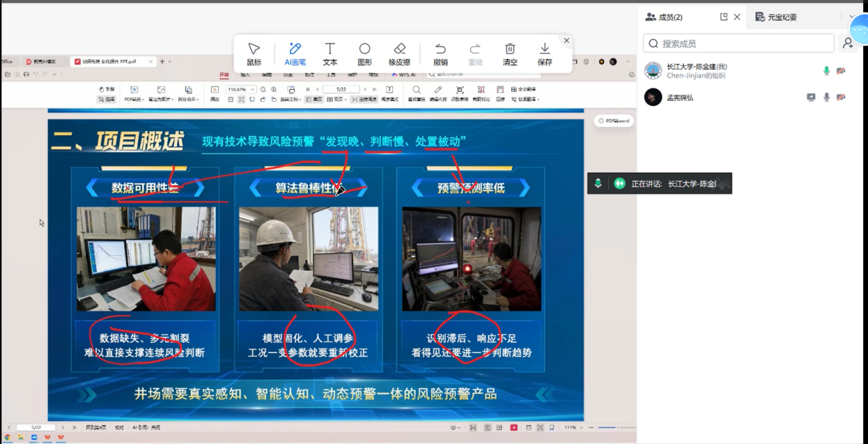Select the 选择 selection tool
Viewport: 868px width, 444px height.
click(x=106, y=100)
